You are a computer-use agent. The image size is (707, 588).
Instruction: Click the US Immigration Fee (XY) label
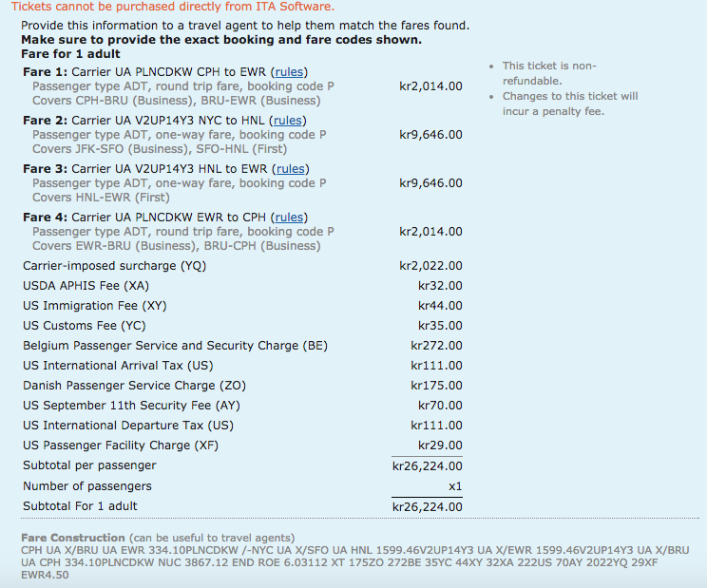(x=94, y=306)
